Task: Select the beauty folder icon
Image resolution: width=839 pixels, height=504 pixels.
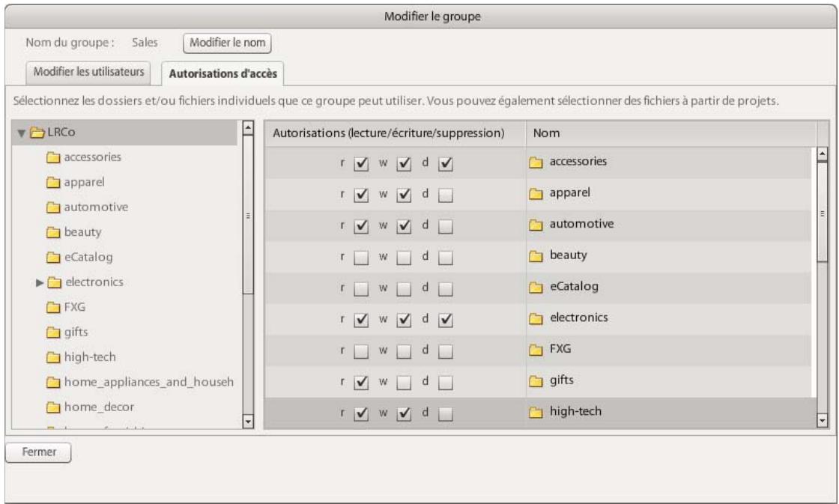Action: click(55, 231)
